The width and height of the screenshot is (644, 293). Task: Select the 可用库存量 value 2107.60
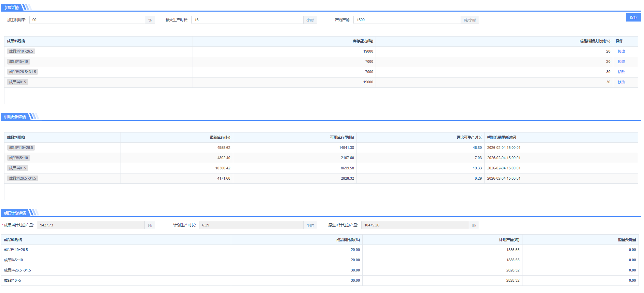pyautogui.click(x=347, y=158)
